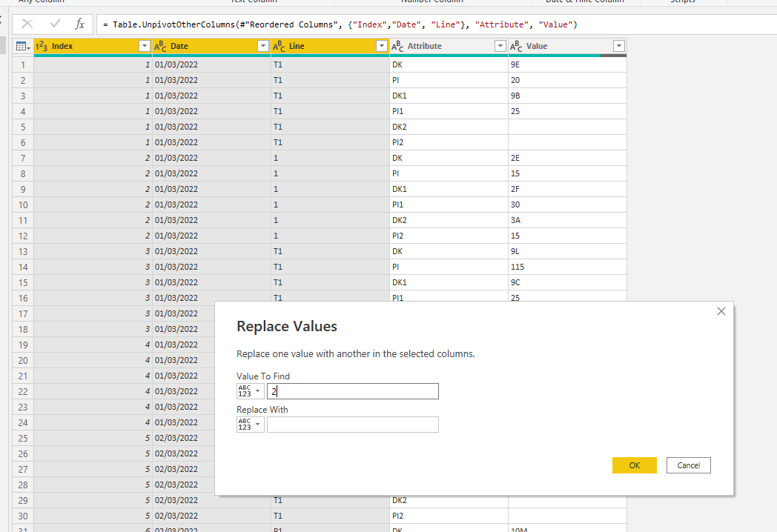Select Value cell 2F
Screen dimensions: 777x532
click(567, 189)
